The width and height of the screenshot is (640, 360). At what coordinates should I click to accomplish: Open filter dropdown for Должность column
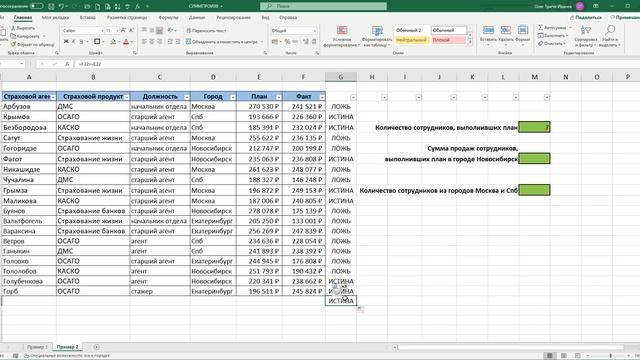(187, 97)
